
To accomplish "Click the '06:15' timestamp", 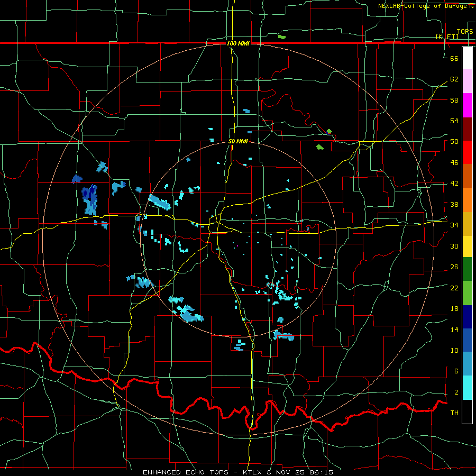I will (322, 472).
